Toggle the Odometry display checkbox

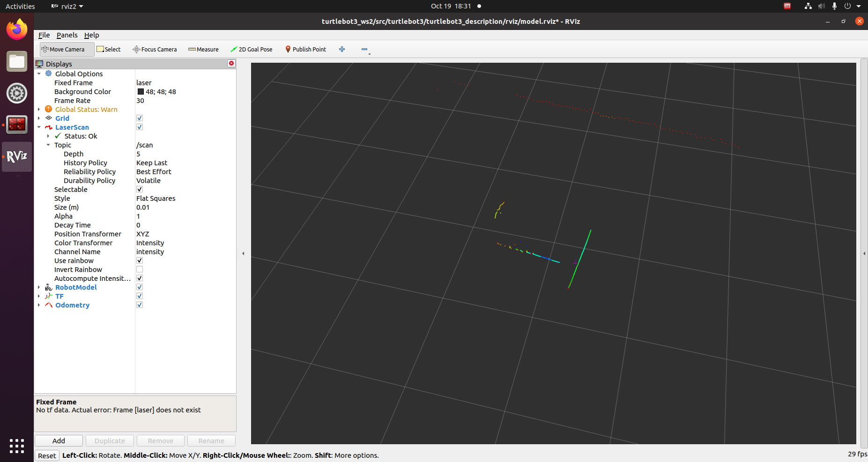[140, 305]
